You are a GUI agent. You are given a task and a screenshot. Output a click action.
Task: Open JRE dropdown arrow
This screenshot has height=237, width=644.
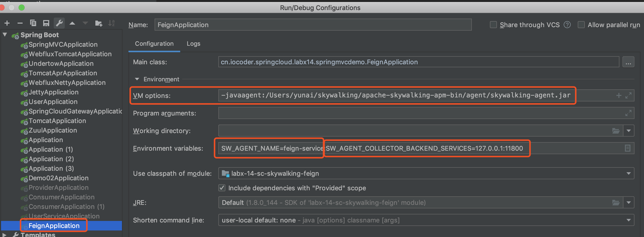click(628, 203)
